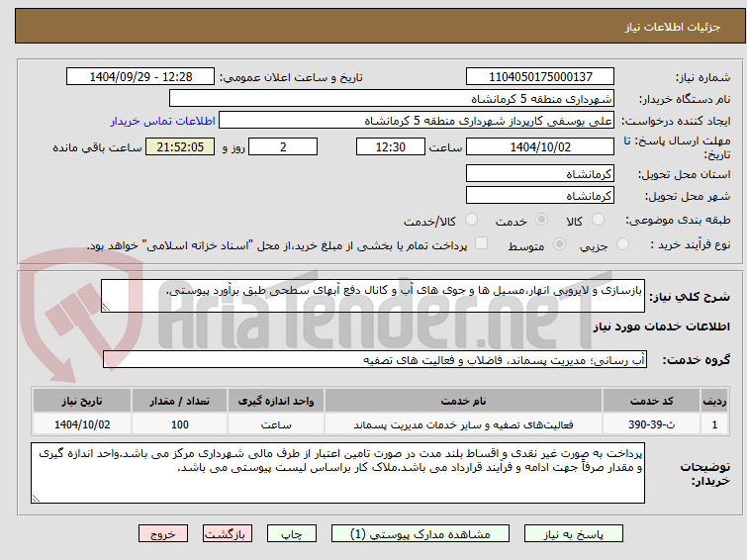Click the table date cell 1404/10/02

pyautogui.click(x=82, y=424)
